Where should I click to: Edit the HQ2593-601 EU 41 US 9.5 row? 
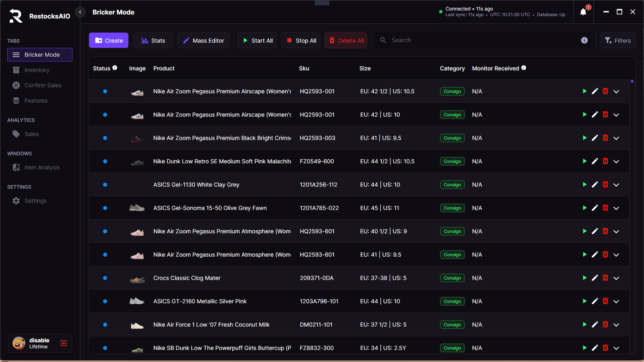[x=595, y=255]
